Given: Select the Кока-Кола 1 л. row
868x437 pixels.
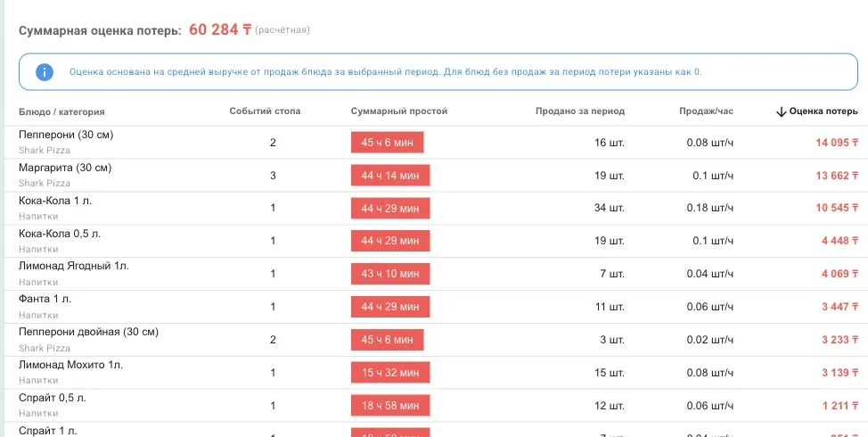Looking at the screenshot, I should click(x=434, y=209).
